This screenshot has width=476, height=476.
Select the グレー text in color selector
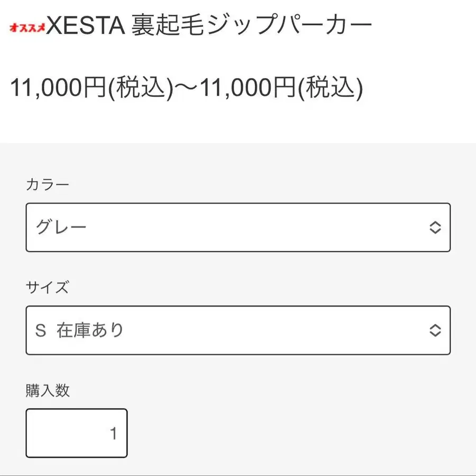point(61,227)
